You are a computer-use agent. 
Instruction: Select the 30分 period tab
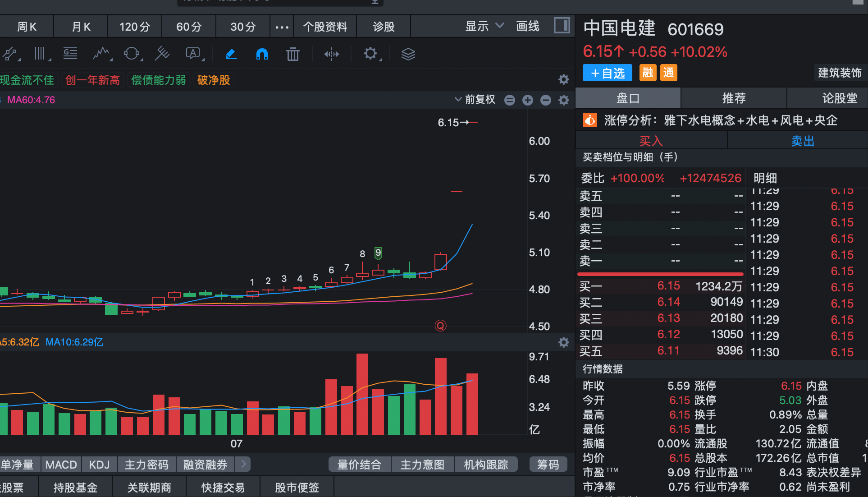coord(243,27)
